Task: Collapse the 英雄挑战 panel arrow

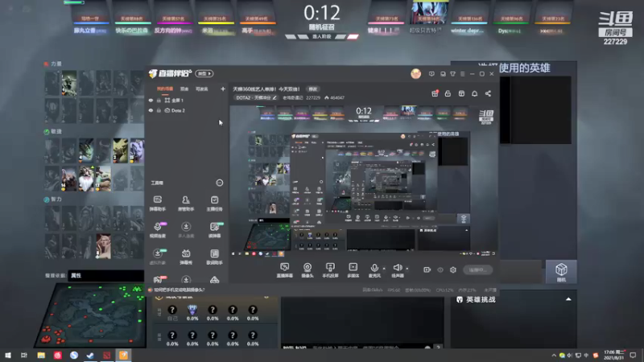Action: [568, 299]
